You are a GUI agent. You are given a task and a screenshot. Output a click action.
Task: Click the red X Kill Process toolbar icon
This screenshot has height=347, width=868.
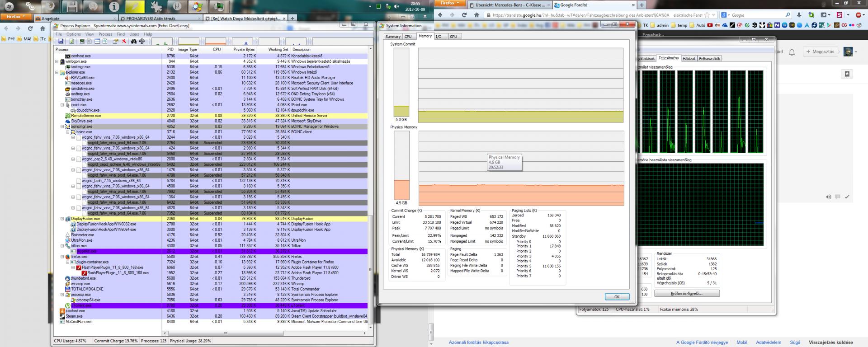[x=124, y=41]
